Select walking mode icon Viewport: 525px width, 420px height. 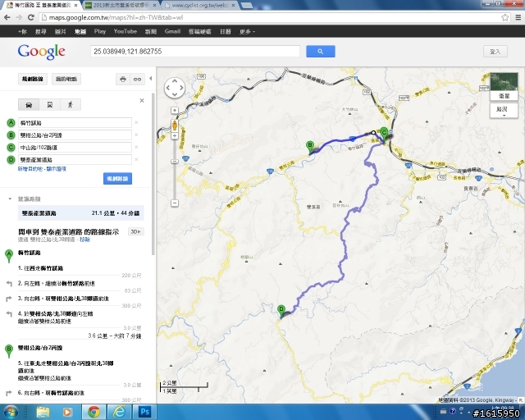click(71, 105)
